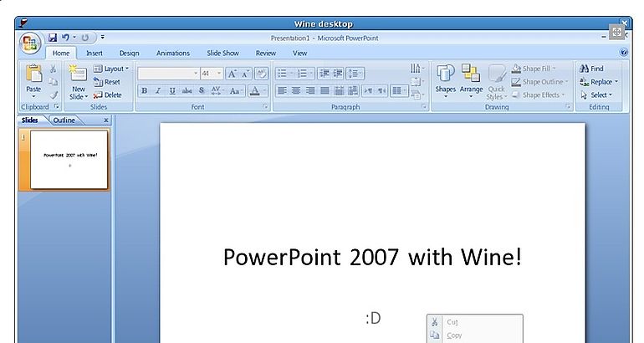Increase font size with Grow Font icon
644x343 pixels.
232,74
